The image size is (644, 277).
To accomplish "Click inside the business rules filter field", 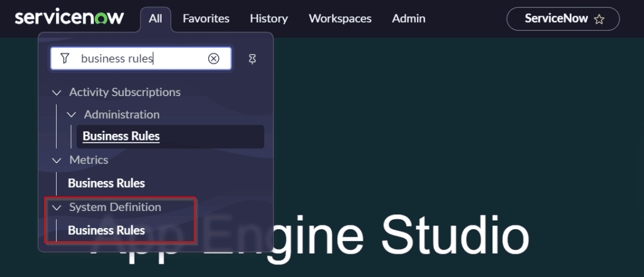I will click(141, 58).
